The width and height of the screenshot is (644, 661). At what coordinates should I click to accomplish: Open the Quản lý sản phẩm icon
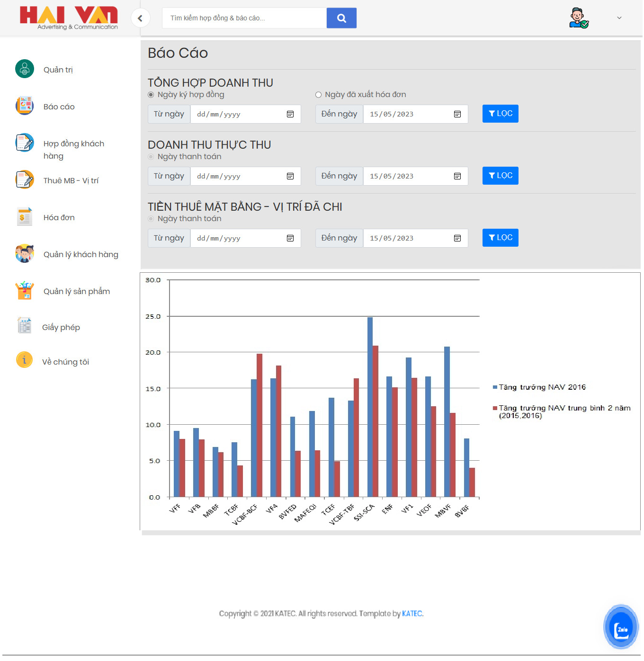tap(25, 291)
